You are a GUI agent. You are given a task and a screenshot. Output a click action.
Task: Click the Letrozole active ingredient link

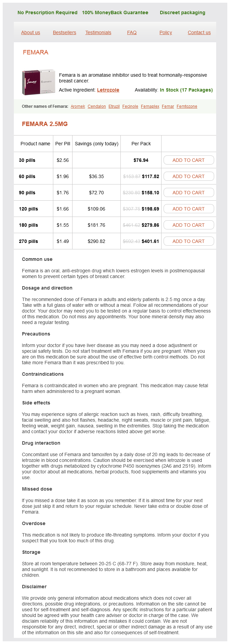pos(108,90)
